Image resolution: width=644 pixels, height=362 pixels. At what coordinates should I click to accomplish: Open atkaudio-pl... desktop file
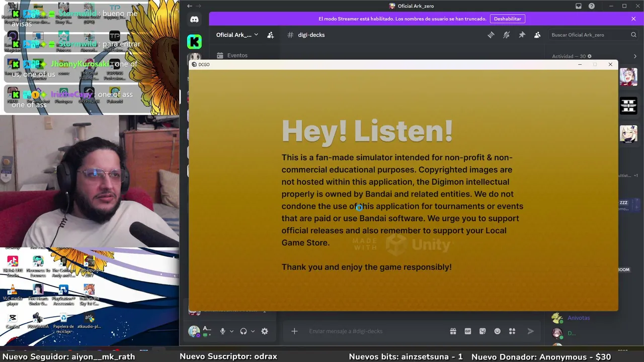pos(89,321)
